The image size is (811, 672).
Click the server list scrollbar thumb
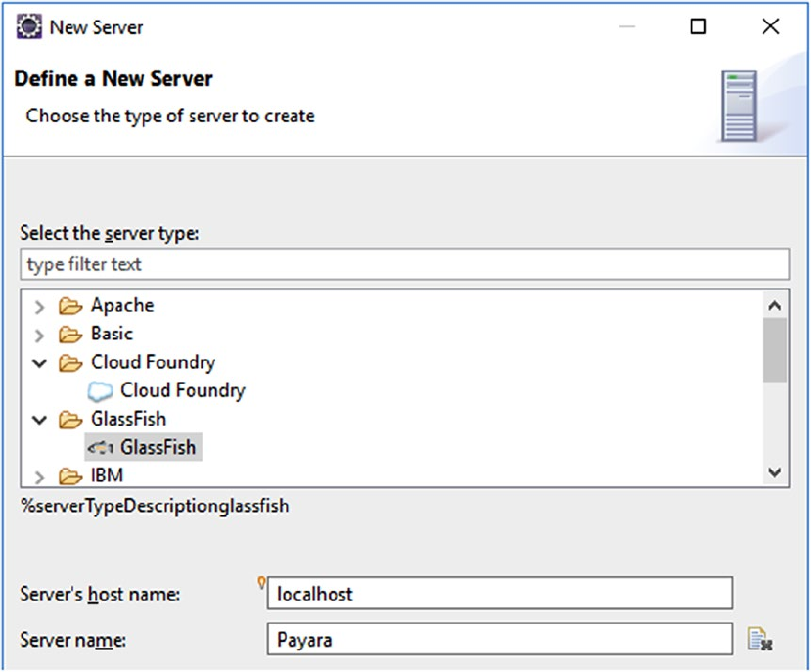click(774, 351)
